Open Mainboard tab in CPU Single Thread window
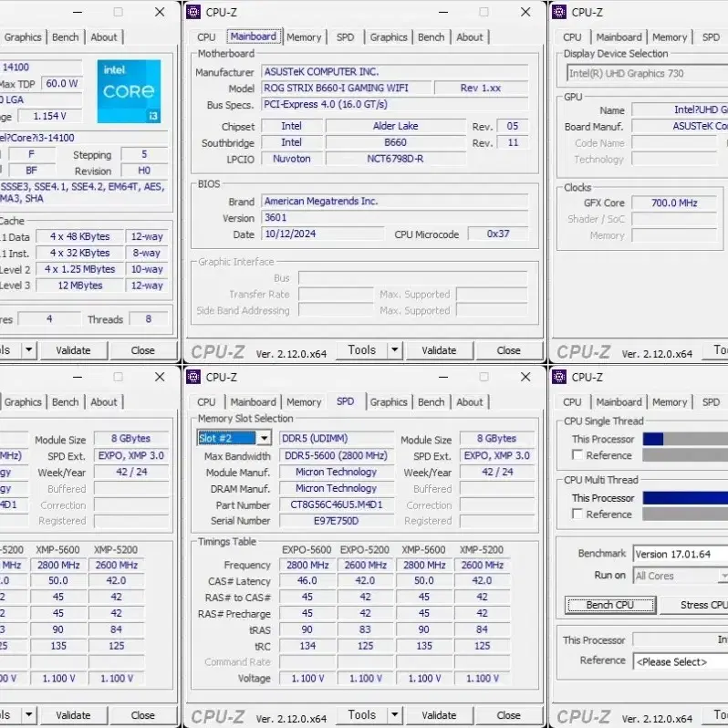This screenshot has height=728, width=728. coord(619,402)
